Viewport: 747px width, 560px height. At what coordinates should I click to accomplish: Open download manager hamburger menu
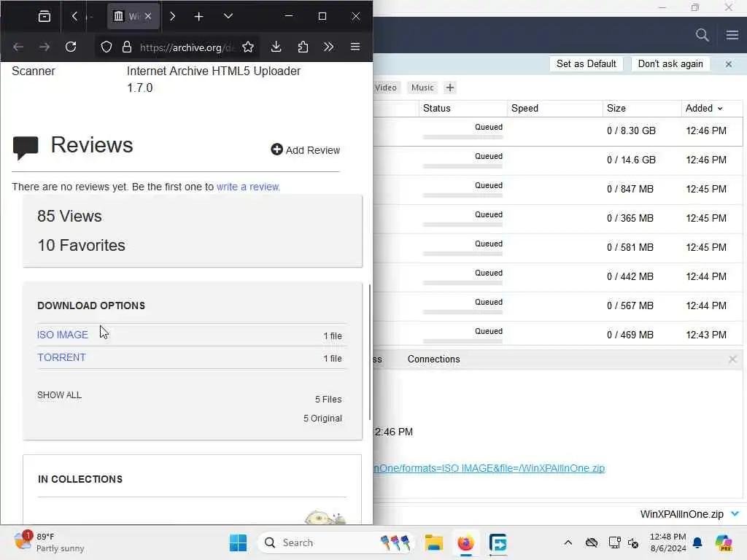click(x=732, y=35)
